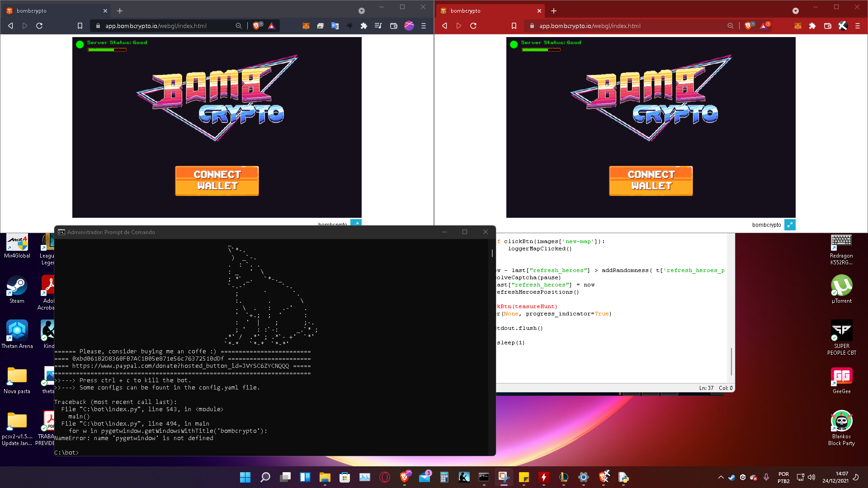Reload the page with the refresh button
The image size is (868, 488).
[x=39, y=26]
